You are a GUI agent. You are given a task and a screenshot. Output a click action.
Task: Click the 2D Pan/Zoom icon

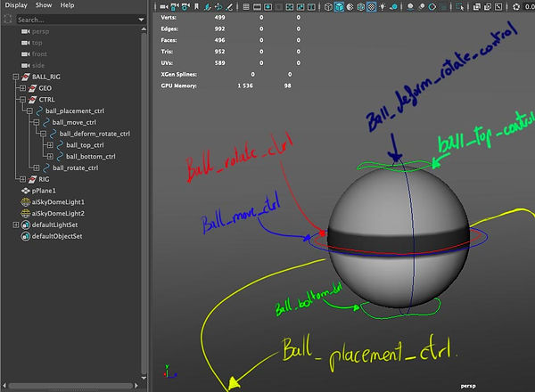click(218, 6)
